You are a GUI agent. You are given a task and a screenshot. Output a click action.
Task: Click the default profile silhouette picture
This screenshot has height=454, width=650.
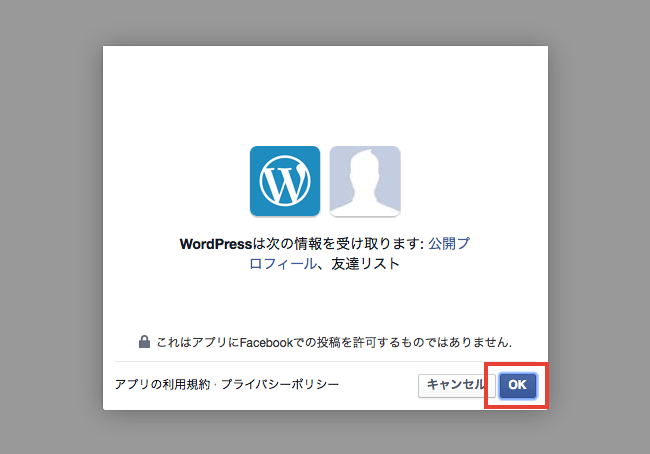click(x=365, y=181)
